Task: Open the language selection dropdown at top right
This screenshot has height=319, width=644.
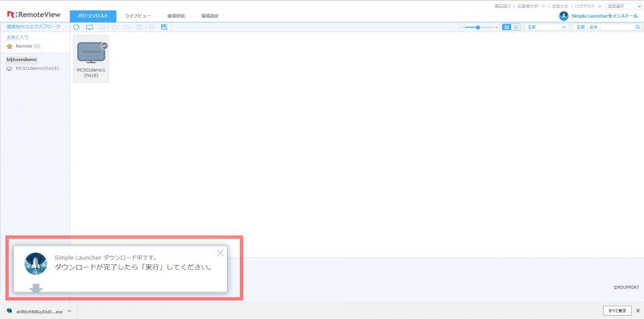Action: 623,6
